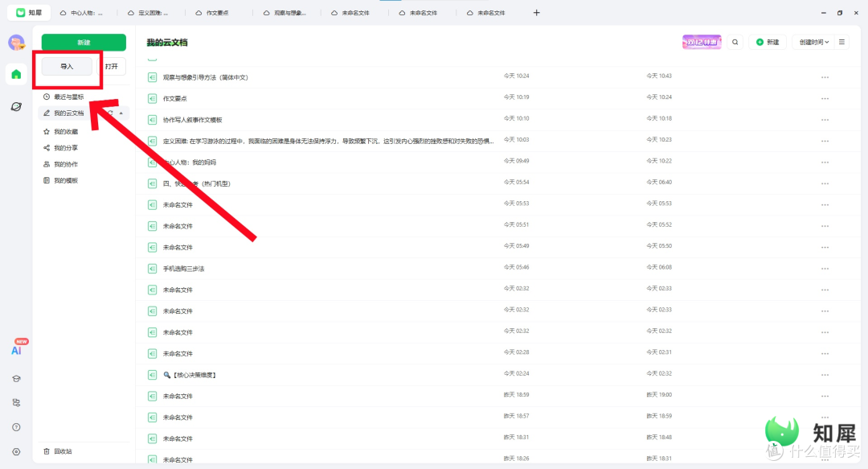Collapse the 我的云文档 tree arrow
The height and width of the screenshot is (469, 868).
coord(121,113)
